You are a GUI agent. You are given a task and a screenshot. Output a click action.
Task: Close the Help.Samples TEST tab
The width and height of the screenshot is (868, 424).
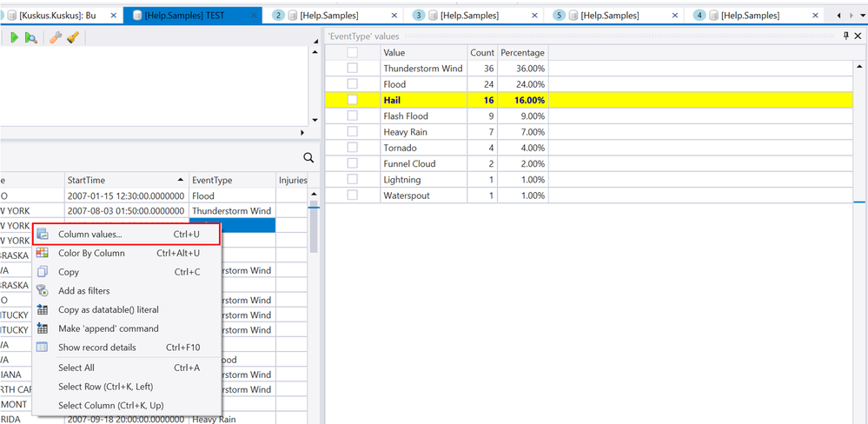(254, 16)
